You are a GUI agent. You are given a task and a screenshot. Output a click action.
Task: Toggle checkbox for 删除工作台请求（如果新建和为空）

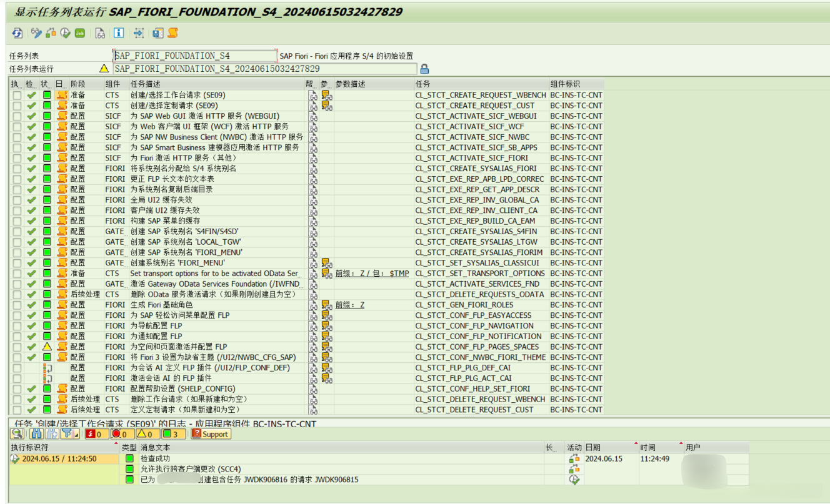pyautogui.click(x=17, y=399)
